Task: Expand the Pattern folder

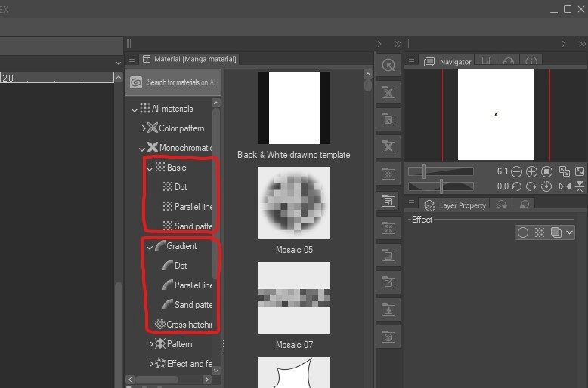Action: pyautogui.click(x=151, y=343)
